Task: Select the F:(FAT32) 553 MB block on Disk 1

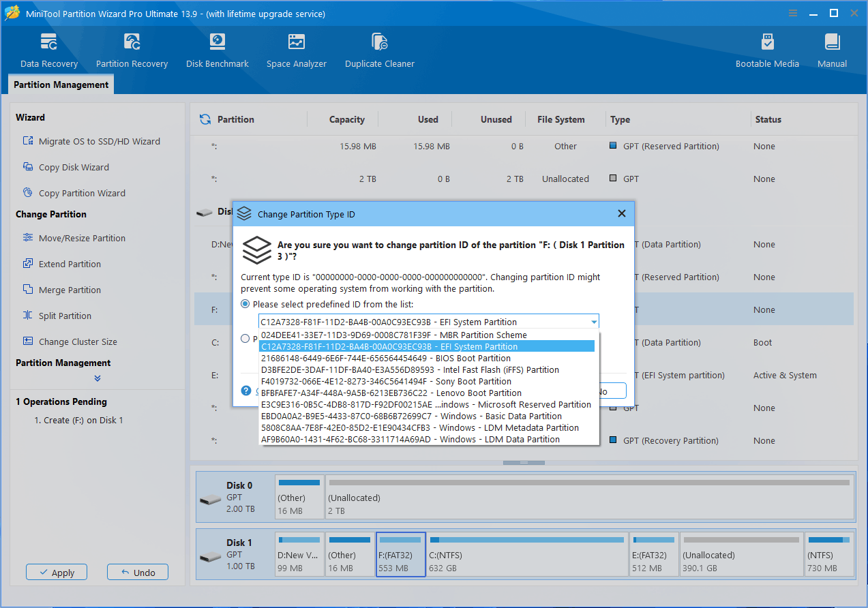Action: pyautogui.click(x=401, y=555)
